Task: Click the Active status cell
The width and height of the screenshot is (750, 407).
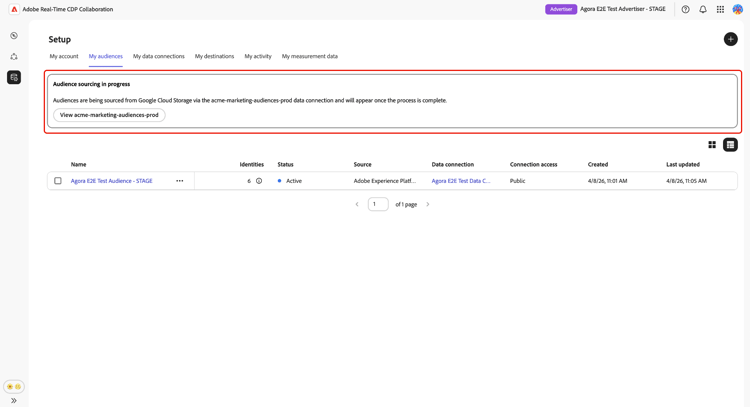Action: [290, 181]
